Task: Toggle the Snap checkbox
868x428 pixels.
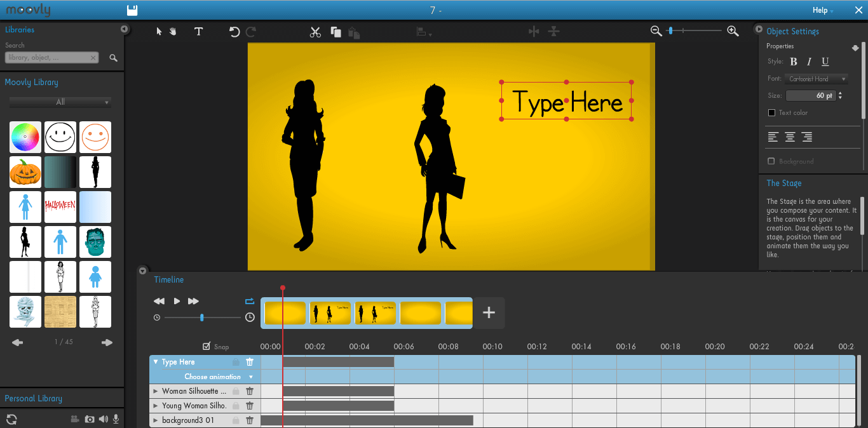Action: (x=207, y=347)
